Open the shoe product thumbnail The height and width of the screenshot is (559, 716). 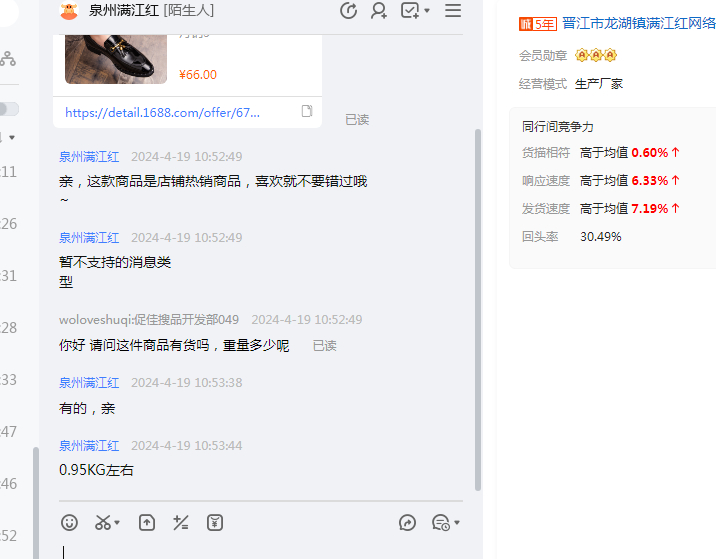[x=116, y=59]
